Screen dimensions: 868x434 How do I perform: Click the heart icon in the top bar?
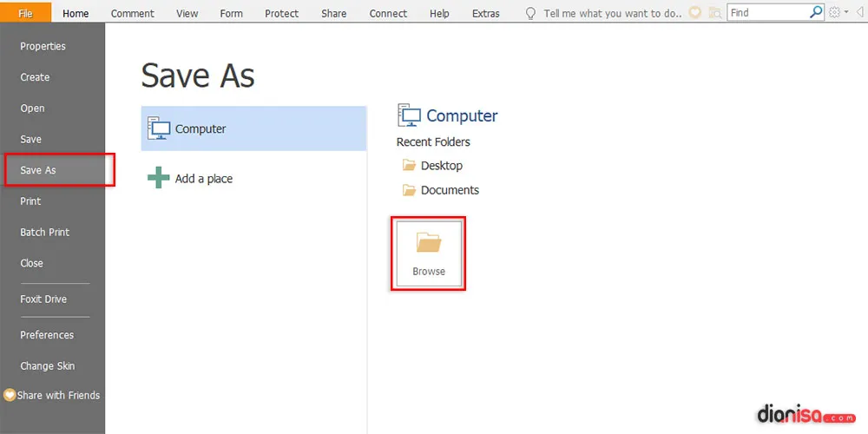[x=694, y=12]
